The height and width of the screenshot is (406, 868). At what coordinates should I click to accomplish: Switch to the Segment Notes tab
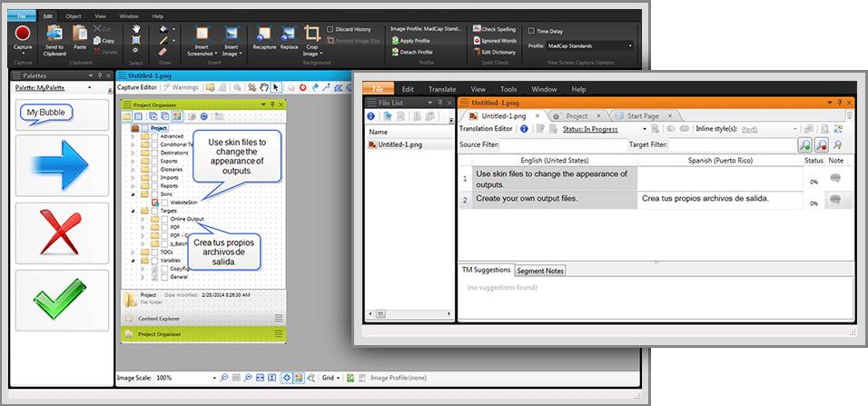[x=540, y=271]
